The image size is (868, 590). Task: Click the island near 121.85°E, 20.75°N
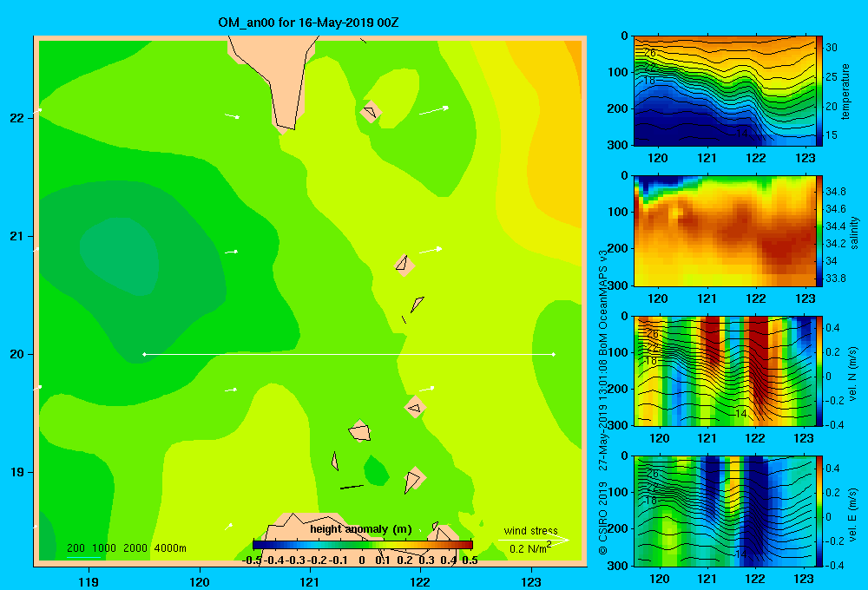pos(404,265)
